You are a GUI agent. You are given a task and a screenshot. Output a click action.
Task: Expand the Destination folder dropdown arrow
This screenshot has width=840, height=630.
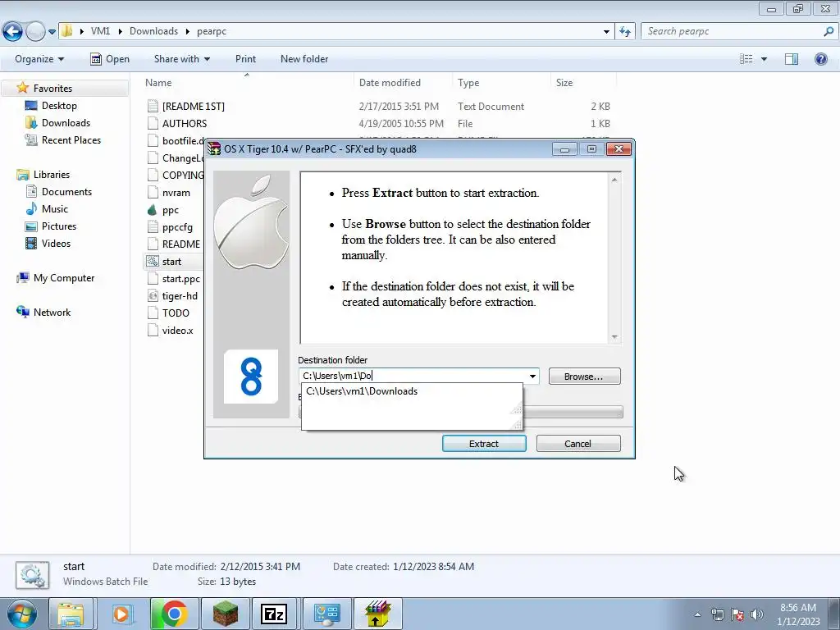coord(532,376)
